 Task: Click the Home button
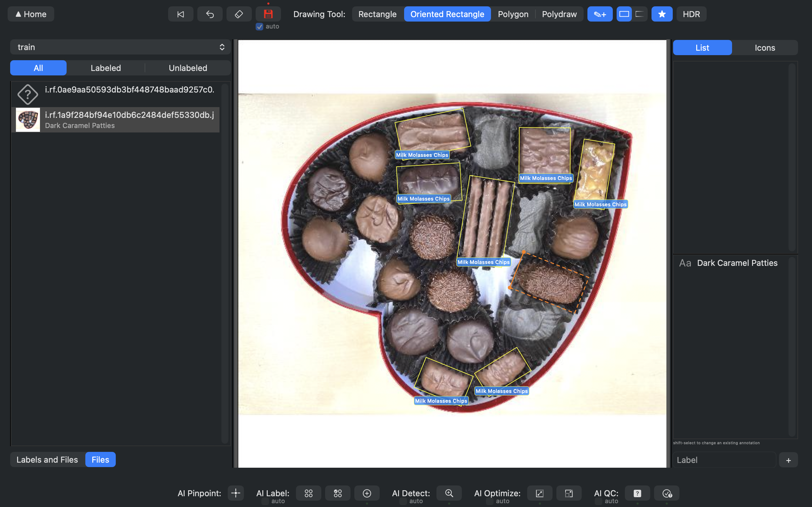pos(30,14)
